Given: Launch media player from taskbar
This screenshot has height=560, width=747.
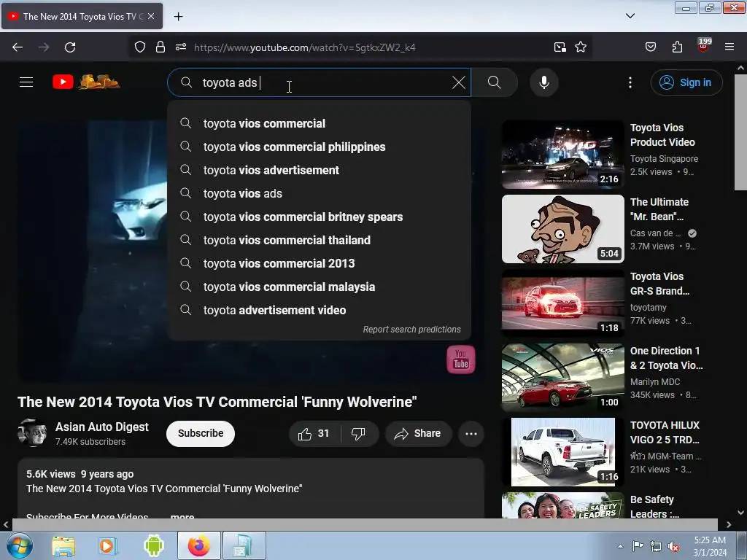Looking at the screenshot, I should (x=108, y=545).
